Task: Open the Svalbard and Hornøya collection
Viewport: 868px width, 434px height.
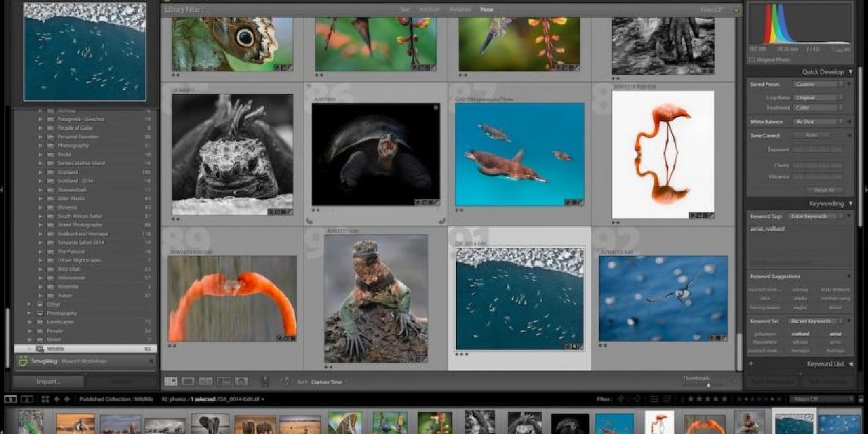Action: click(83, 234)
